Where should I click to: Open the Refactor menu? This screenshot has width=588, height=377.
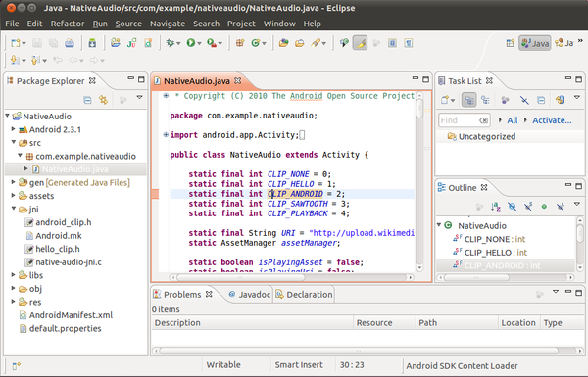[x=68, y=24]
